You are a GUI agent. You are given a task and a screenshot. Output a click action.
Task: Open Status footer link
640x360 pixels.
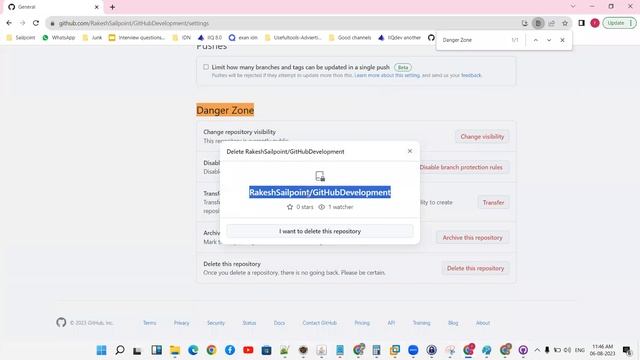point(249,323)
